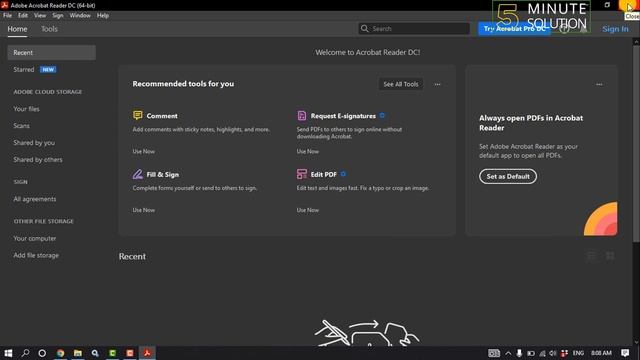This screenshot has height=360, width=640.
Task: Click the Request E-signatures tool title
Action: point(343,116)
